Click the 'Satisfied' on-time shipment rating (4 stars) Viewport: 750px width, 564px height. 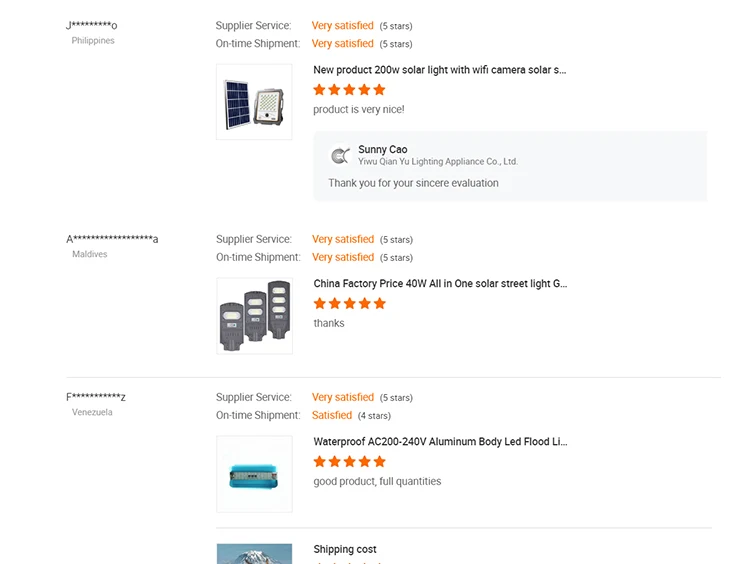(332, 415)
